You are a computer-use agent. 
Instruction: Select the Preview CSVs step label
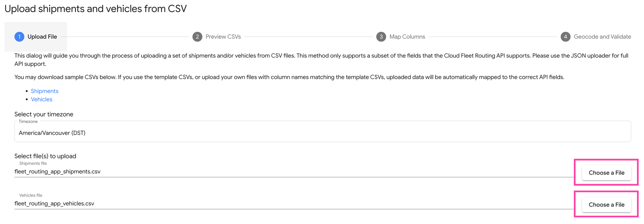(223, 36)
